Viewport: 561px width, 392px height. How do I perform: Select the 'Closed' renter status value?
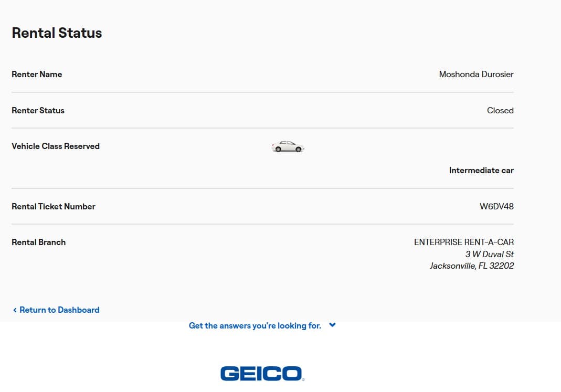click(x=500, y=111)
